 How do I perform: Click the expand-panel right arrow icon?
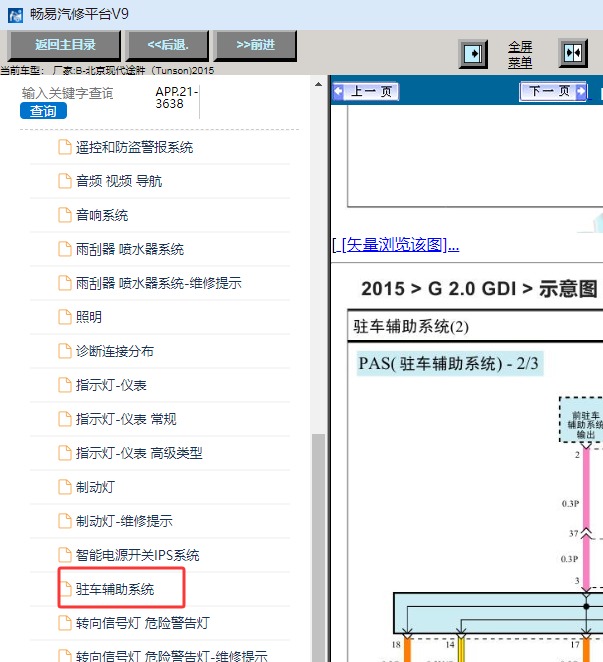coord(473,54)
